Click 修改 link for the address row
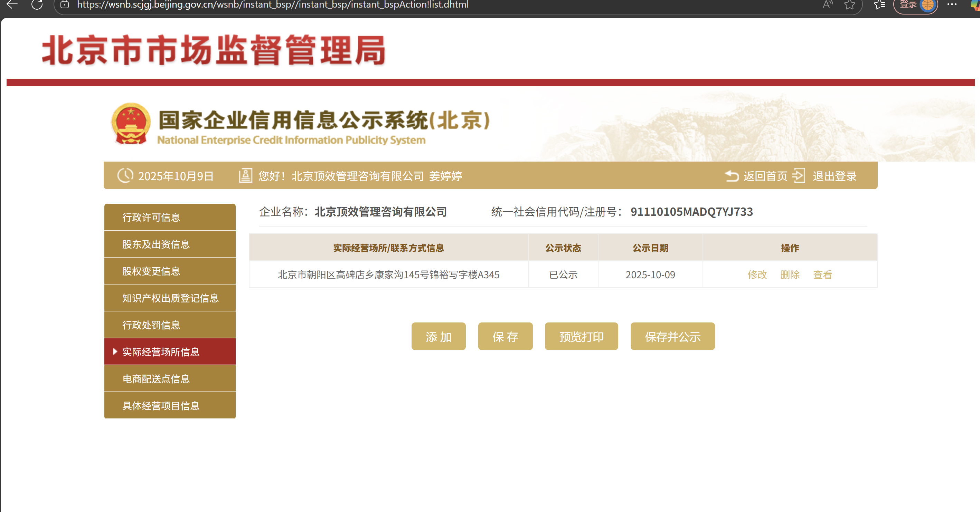Screen dimensions: 980x512 pyautogui.click(x=757, y=274)
